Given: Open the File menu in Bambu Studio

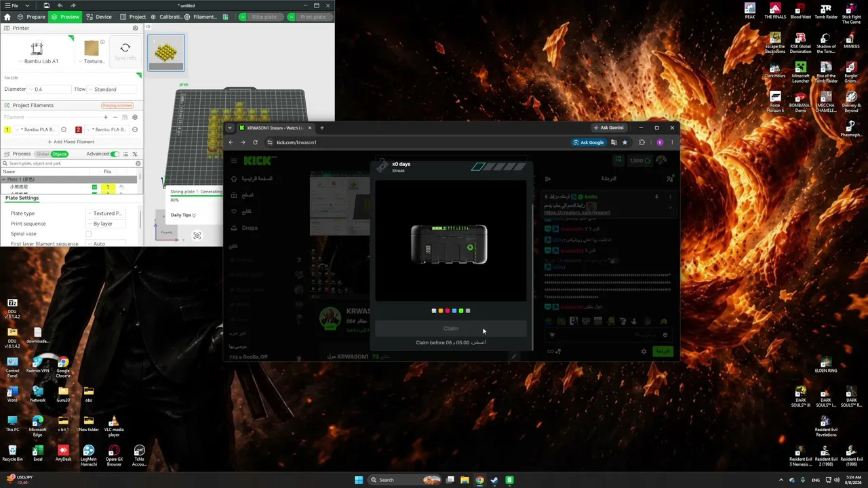Looking at the screenshot, I should click(x=12, y=5).
